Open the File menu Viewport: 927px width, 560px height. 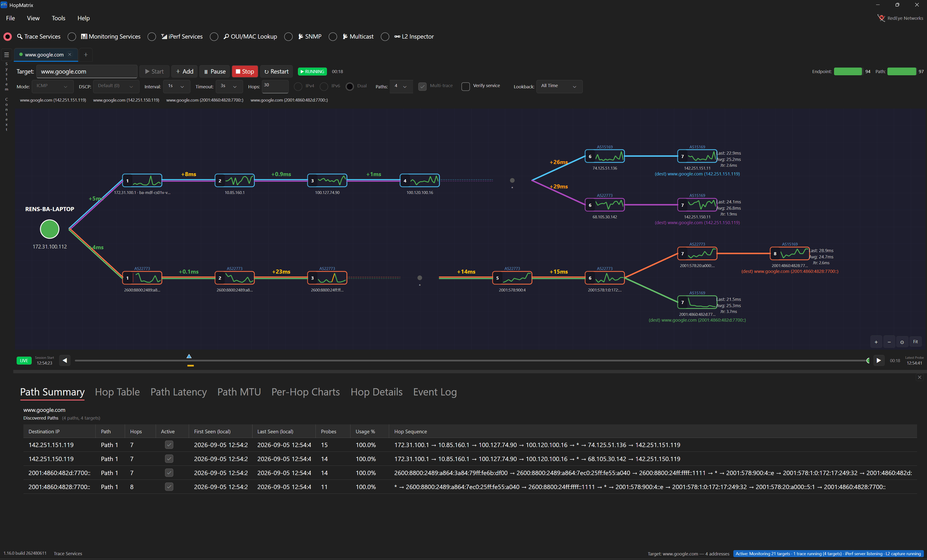pos(10,18)
